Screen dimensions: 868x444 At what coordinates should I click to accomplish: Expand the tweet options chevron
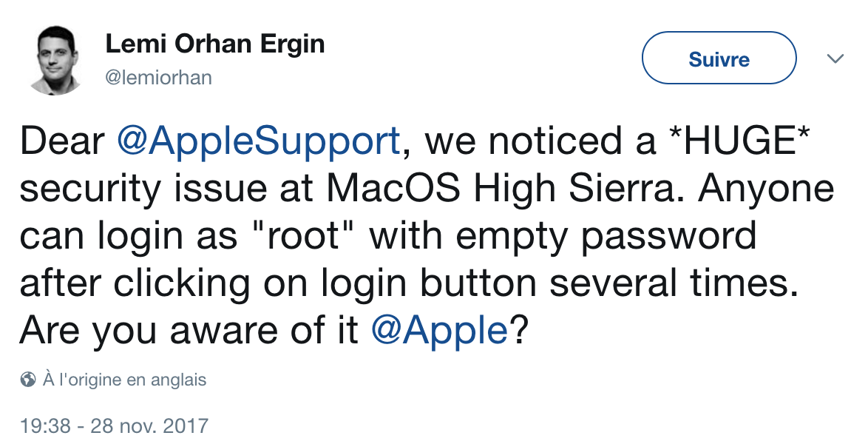[x=835, y=58]
